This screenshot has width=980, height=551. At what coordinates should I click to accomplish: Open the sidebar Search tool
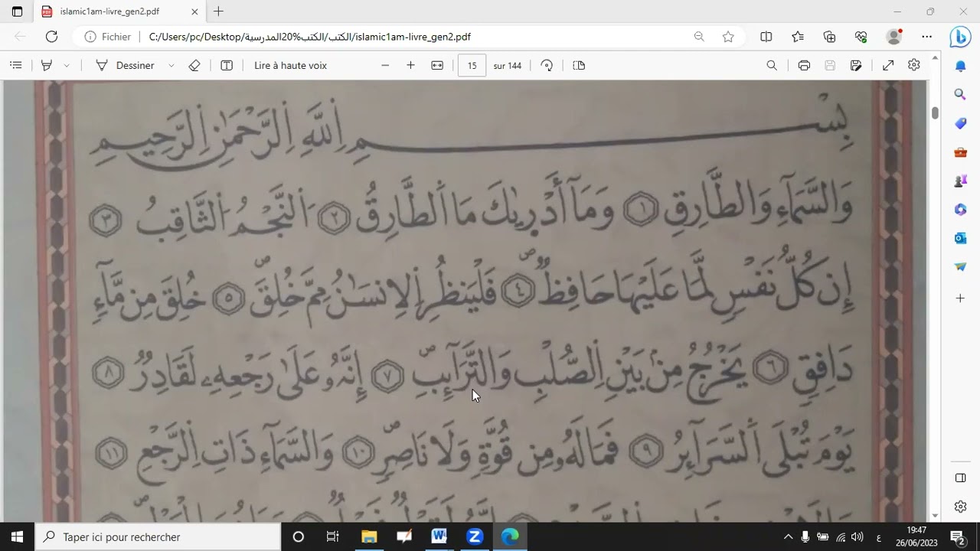[960, 95]
